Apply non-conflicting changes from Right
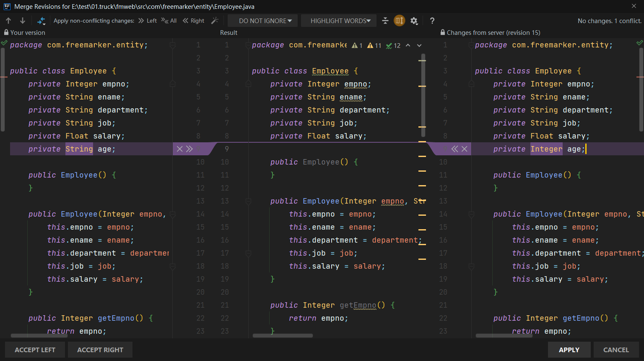The height and width of the screenshot is (361, 644). coord(193,21)
